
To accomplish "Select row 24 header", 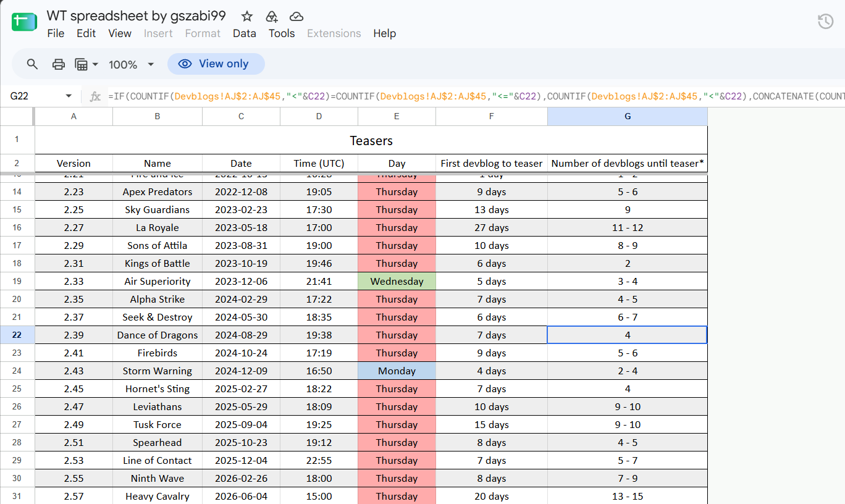I will tap(17, 371).
